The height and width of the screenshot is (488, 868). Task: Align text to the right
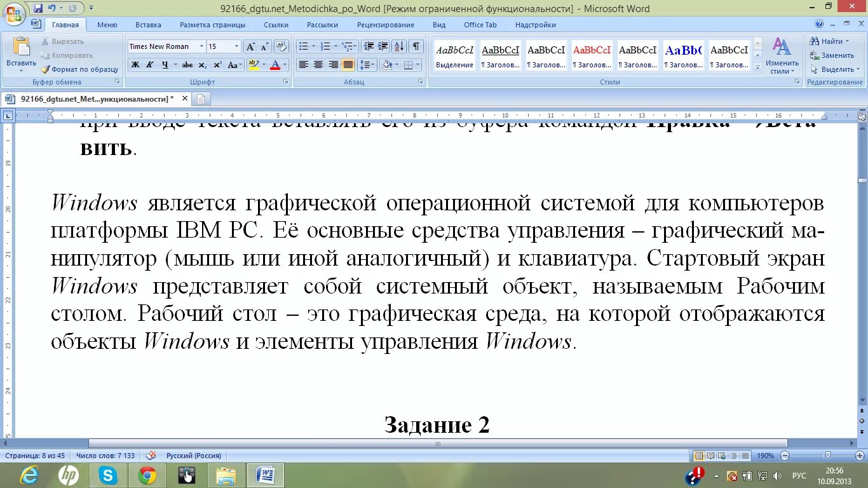[x=333, y=65]
